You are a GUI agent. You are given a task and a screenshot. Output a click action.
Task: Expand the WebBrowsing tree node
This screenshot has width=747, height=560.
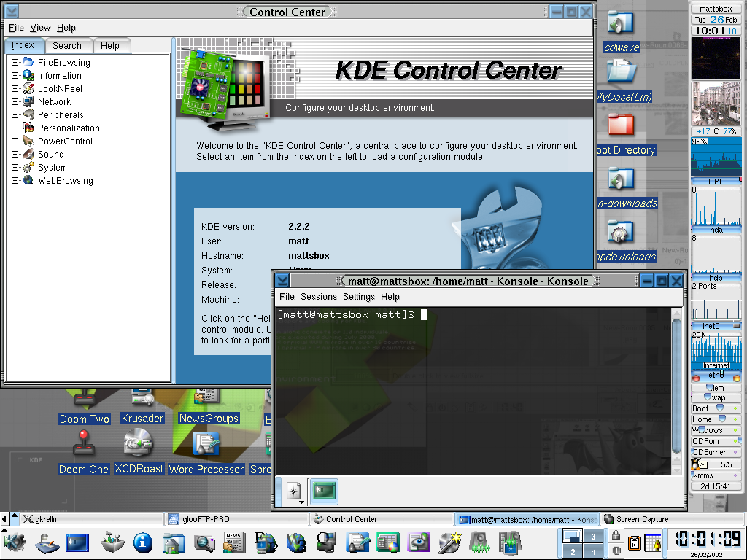point(15,181)
